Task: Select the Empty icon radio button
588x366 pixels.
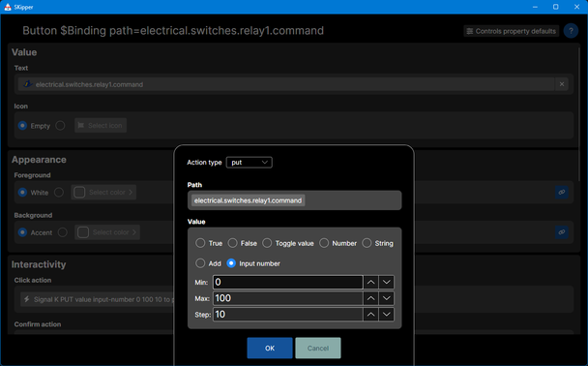Action: click(x=22, y=125)
